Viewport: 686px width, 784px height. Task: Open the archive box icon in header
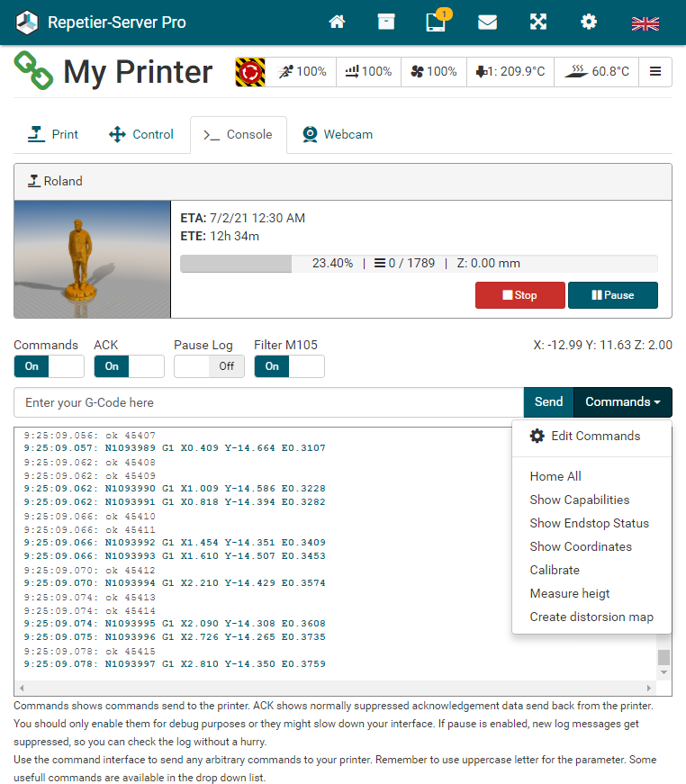click(x=386, y=23)
